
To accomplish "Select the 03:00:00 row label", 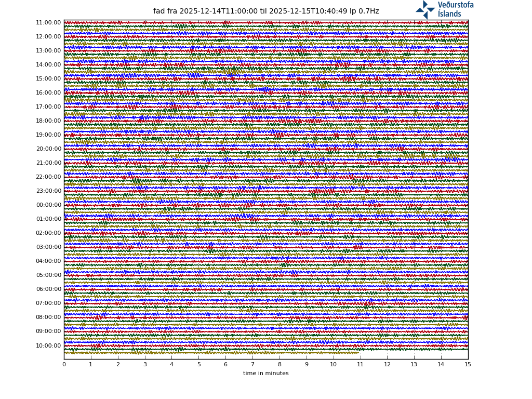I will coord(48,247).
